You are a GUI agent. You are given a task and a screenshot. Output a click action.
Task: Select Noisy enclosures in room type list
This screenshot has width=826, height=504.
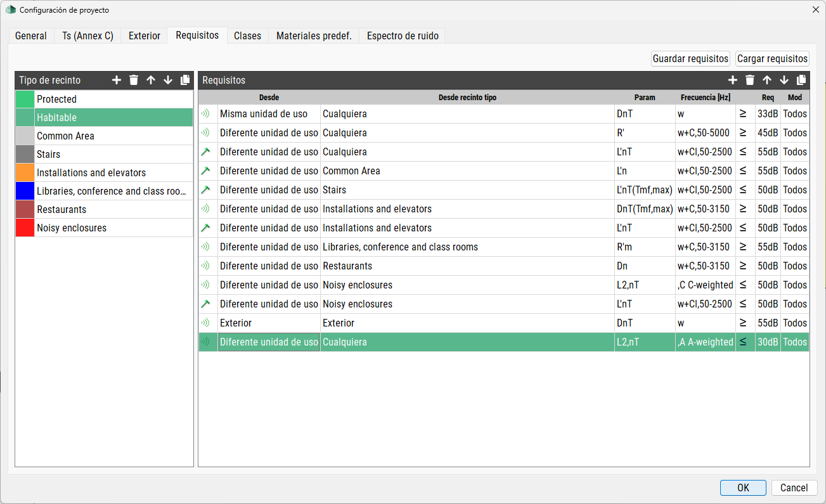click(113, 228)
